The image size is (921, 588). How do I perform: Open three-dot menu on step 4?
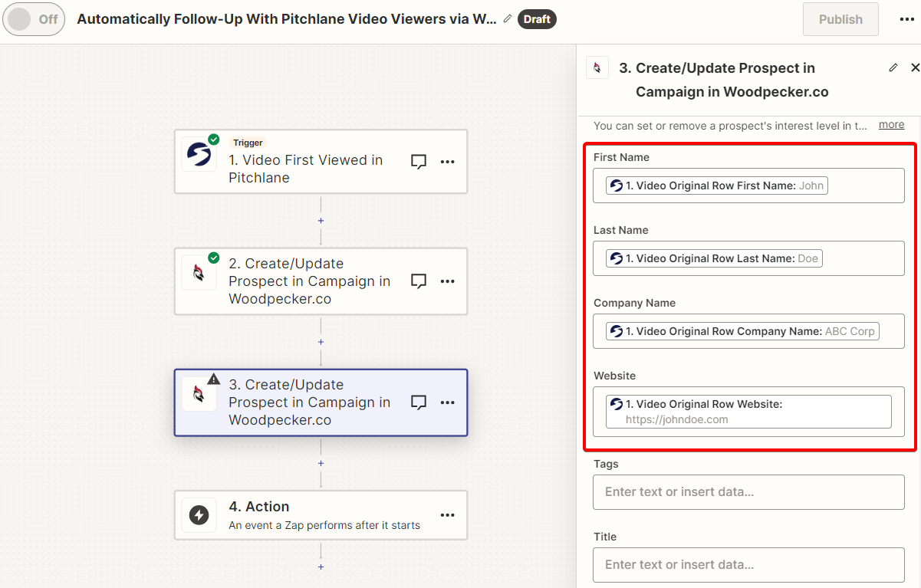point(448,515)
